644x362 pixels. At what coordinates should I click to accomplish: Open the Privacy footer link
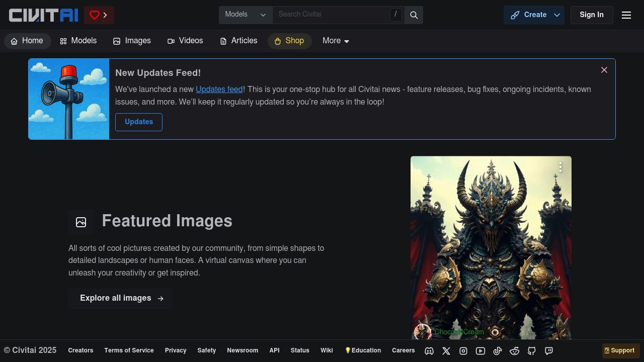176,351
